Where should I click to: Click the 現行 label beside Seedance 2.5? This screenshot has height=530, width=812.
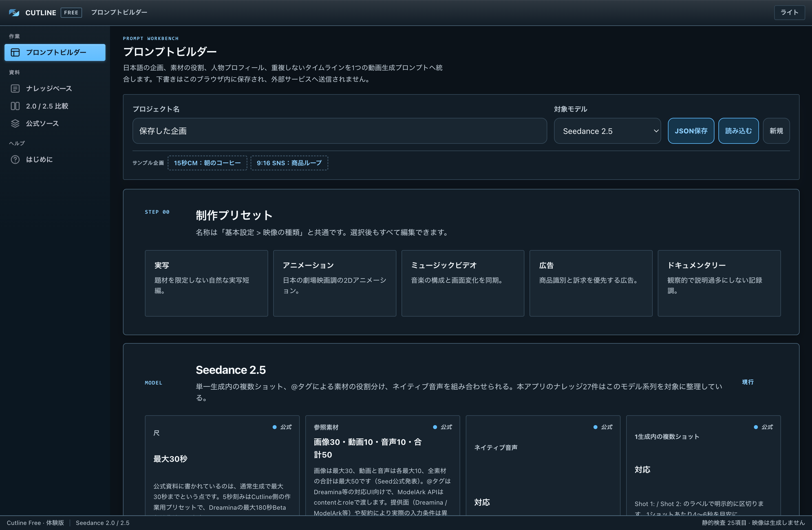point(748,382)
